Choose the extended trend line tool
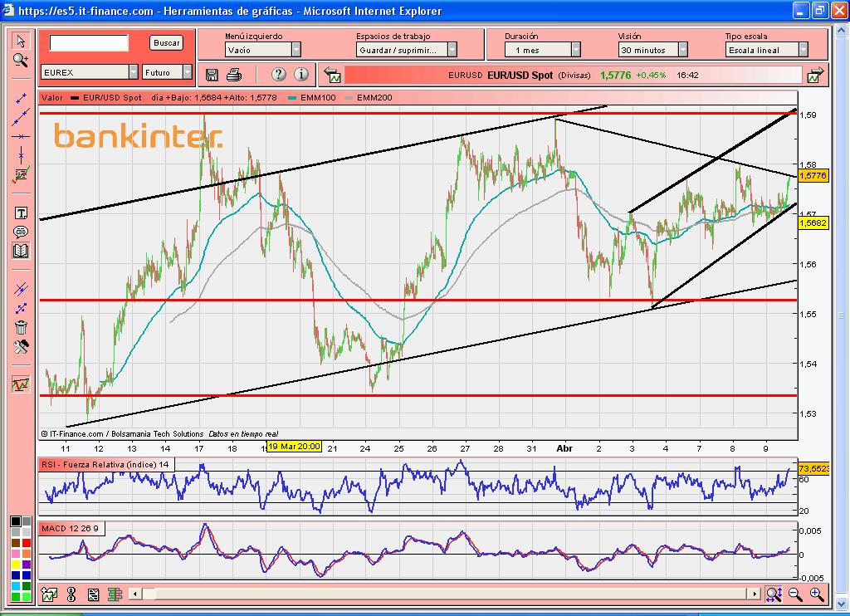Screen dimensions: 850x616 pyautogui.click(x=21, y=117)
